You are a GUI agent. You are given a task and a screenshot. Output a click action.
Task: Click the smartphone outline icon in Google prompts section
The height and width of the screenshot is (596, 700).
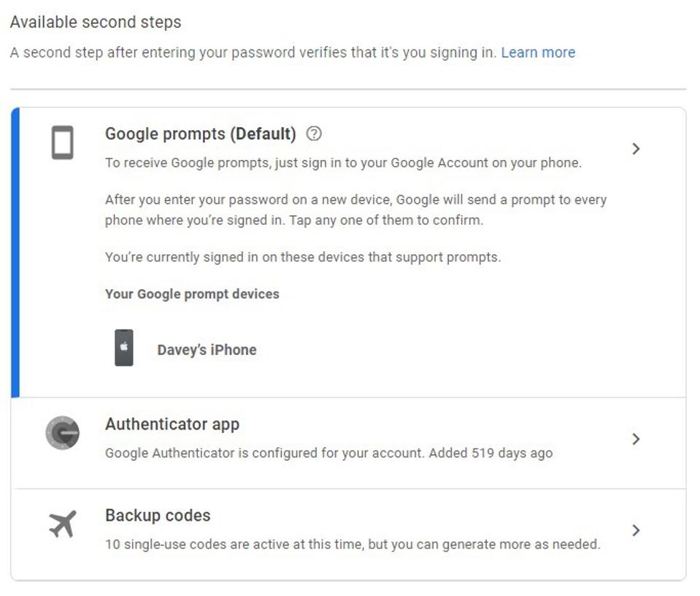tap(62, 143)
